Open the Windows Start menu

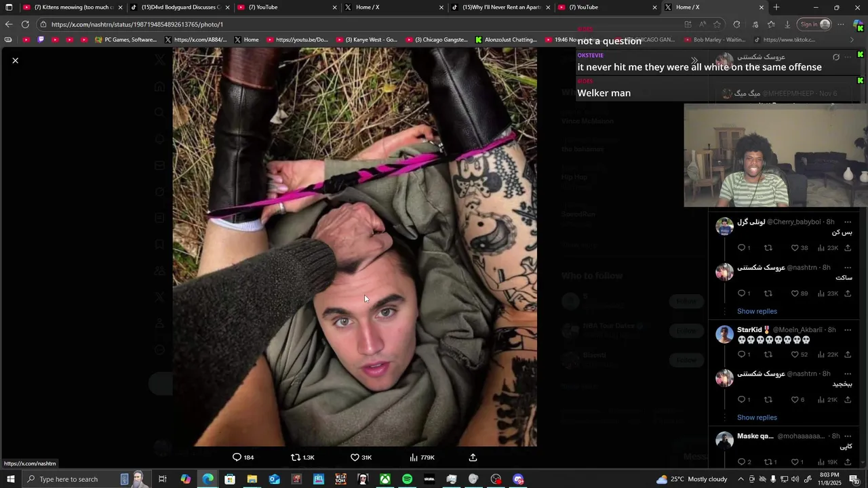point(9,479)
